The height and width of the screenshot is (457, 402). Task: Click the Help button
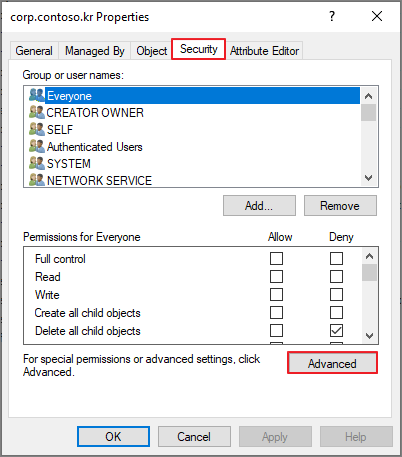click(356, 437)
